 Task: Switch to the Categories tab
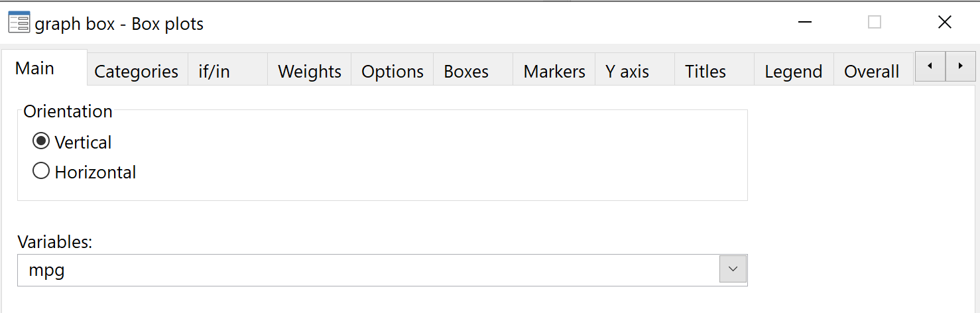137,71
